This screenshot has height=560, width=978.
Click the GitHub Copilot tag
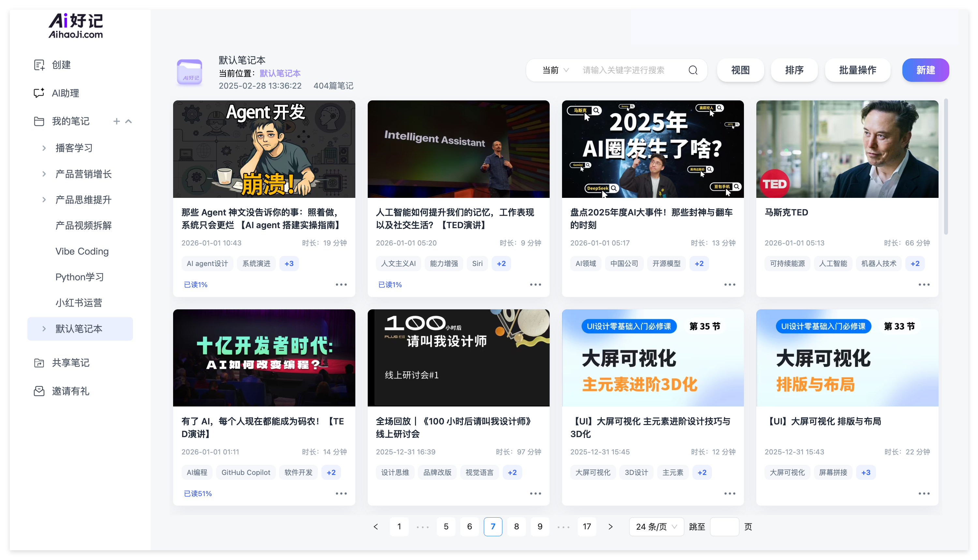(x=246, y=472)
